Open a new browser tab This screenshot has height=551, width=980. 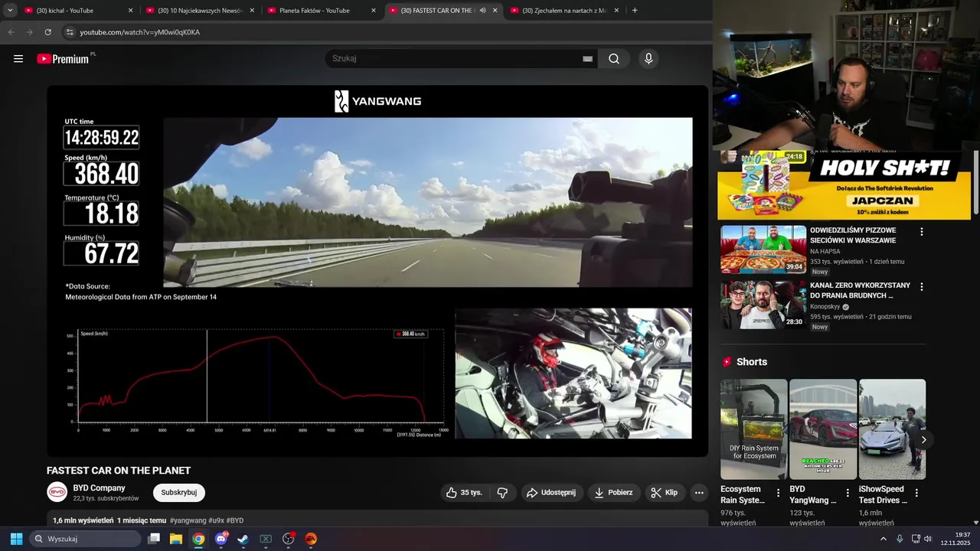point(635,11)
